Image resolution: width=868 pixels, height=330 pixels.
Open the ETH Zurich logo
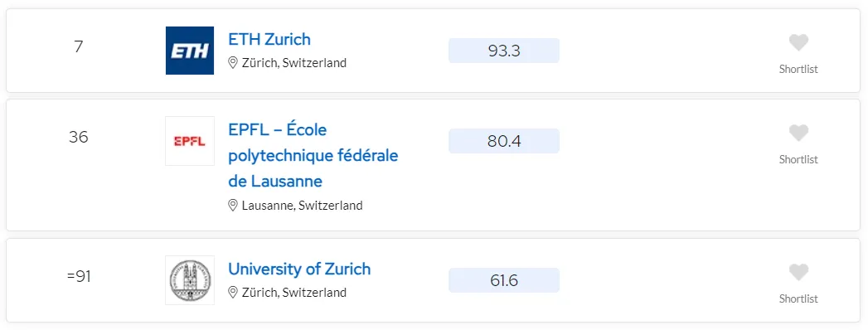pyautogui.click(x=190, y=51)
